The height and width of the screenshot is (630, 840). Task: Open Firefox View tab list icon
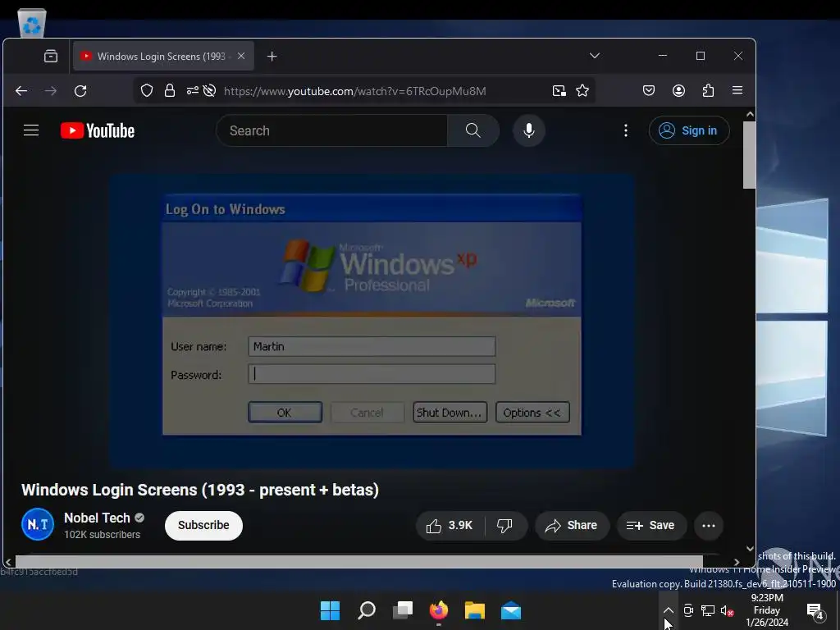pyautogui.click(x=51, y=57)
